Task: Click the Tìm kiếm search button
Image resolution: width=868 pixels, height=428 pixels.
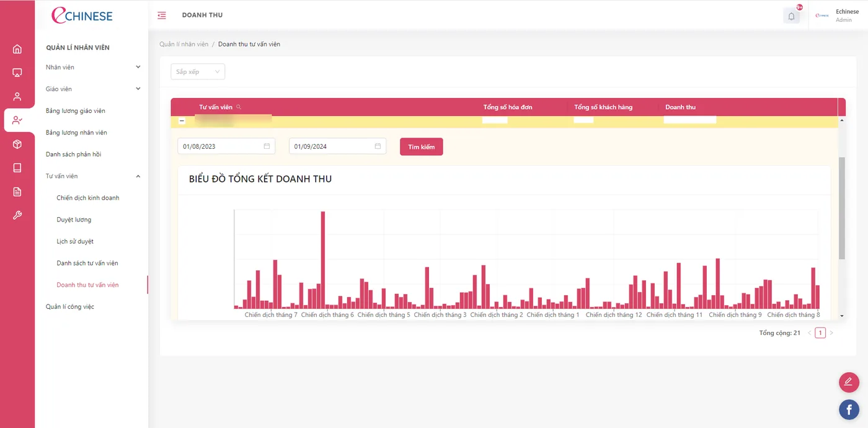Action: pos(422,147)
